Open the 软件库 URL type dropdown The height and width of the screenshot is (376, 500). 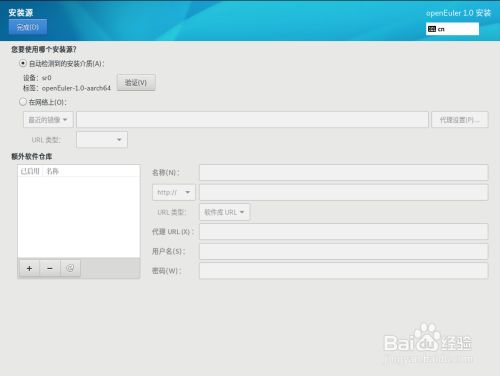(x=224, y=212)
